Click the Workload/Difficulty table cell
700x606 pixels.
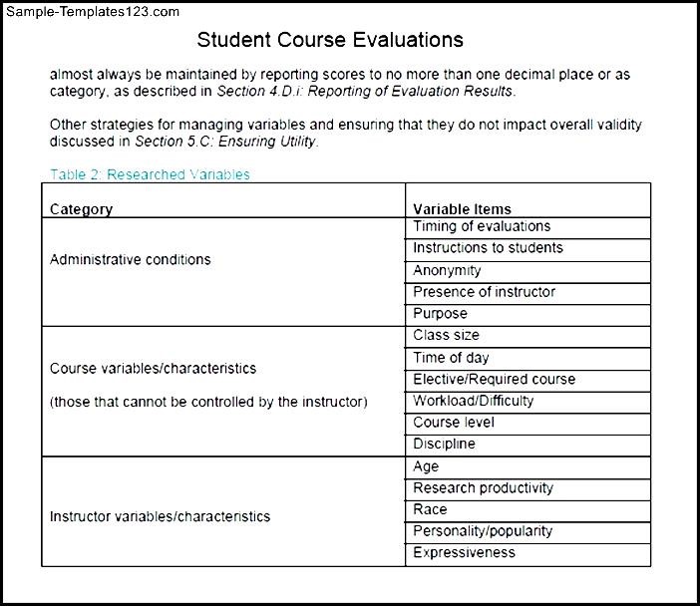coord(473,401)
